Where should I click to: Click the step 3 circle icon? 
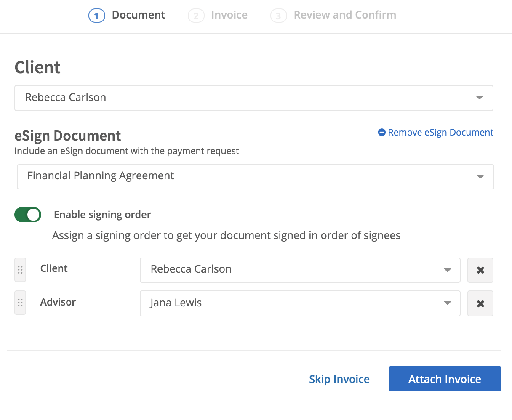tap(278, 16)
